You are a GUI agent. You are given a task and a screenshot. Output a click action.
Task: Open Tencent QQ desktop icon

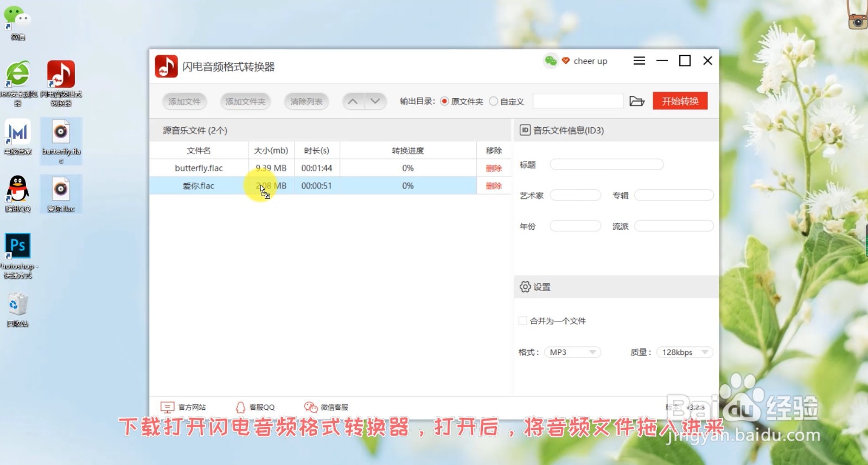pyautogui.click(x=17, y=194)
